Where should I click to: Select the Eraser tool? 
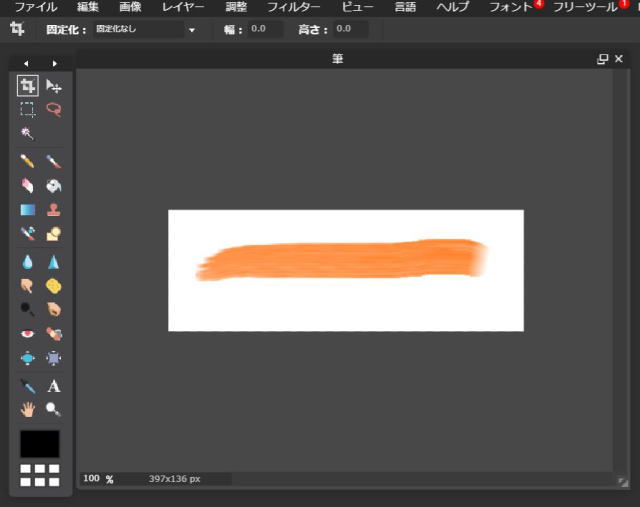click(x=28, y=186)
